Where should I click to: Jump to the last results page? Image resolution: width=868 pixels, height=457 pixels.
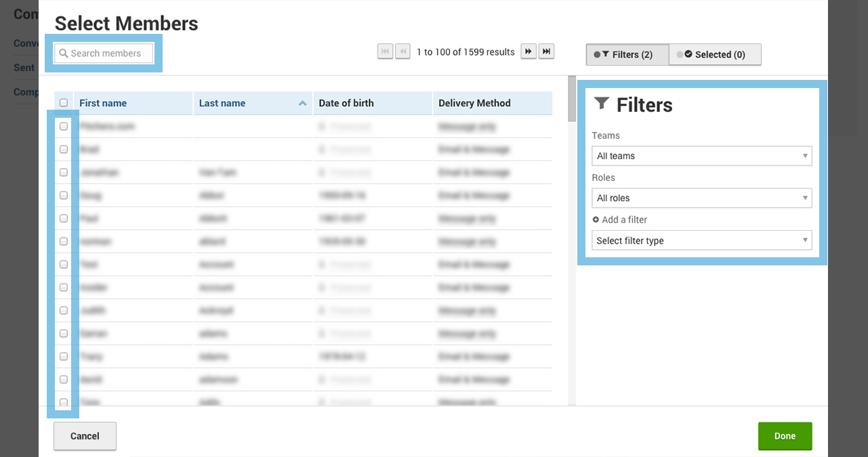(547, 51)
